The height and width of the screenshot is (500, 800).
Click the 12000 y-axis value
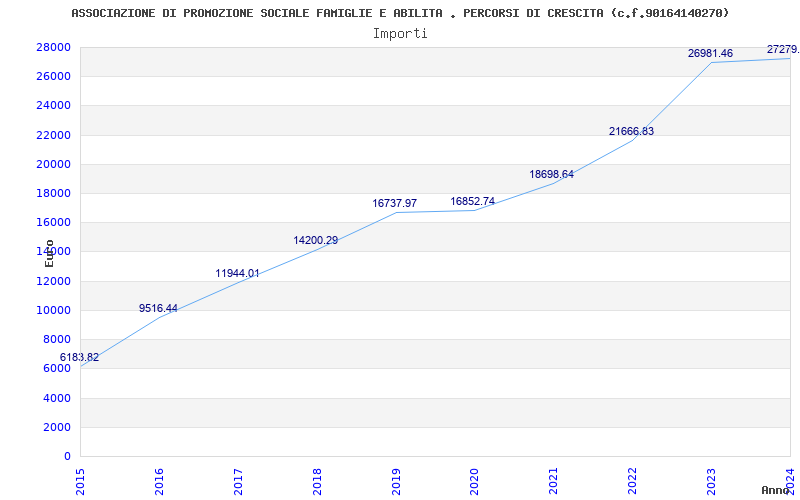54,281
